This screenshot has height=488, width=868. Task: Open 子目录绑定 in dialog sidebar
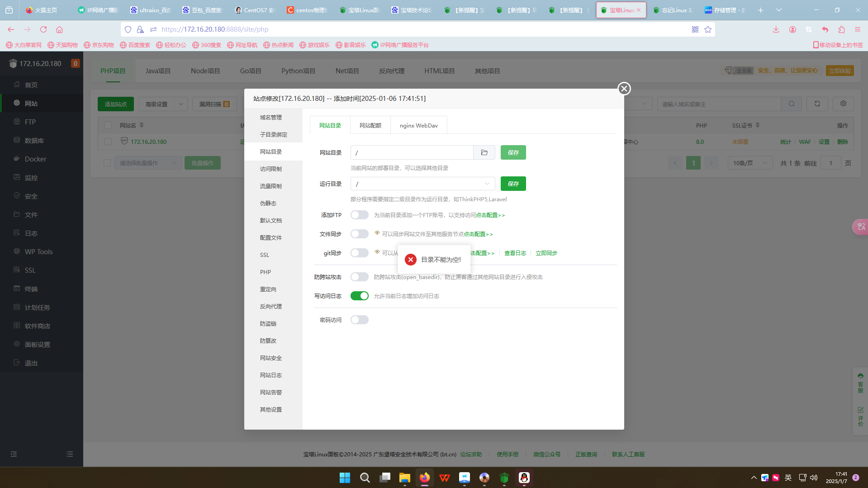pos(274,134)
